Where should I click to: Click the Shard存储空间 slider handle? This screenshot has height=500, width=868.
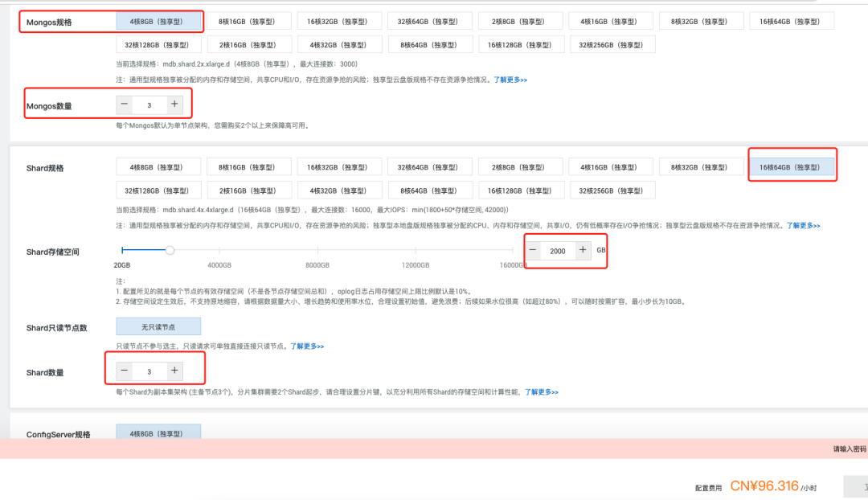tap(170, 250)
